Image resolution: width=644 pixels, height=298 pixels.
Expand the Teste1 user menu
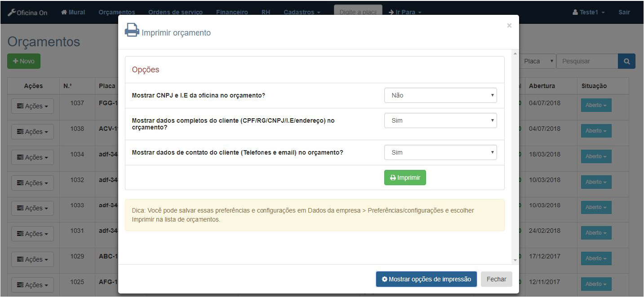coord(588,12)
